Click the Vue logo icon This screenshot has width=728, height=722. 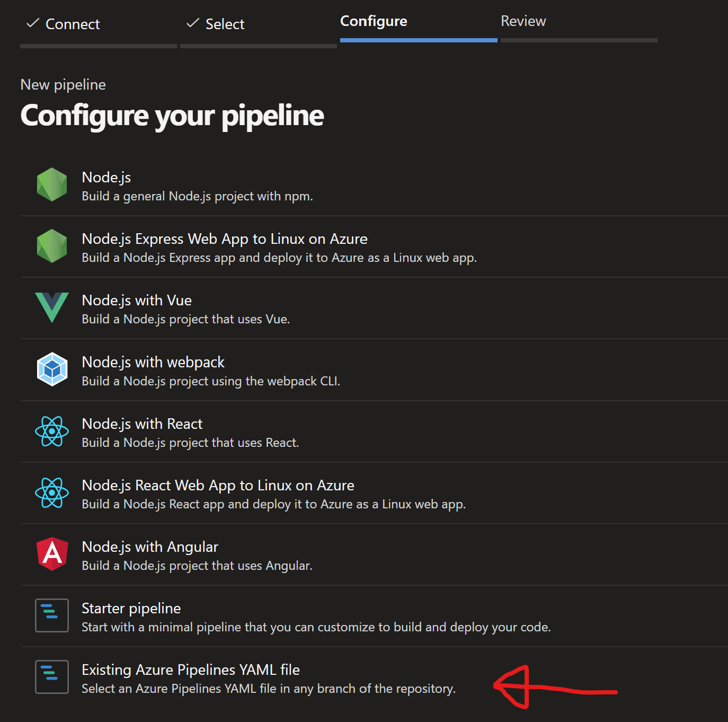point(52,307)
